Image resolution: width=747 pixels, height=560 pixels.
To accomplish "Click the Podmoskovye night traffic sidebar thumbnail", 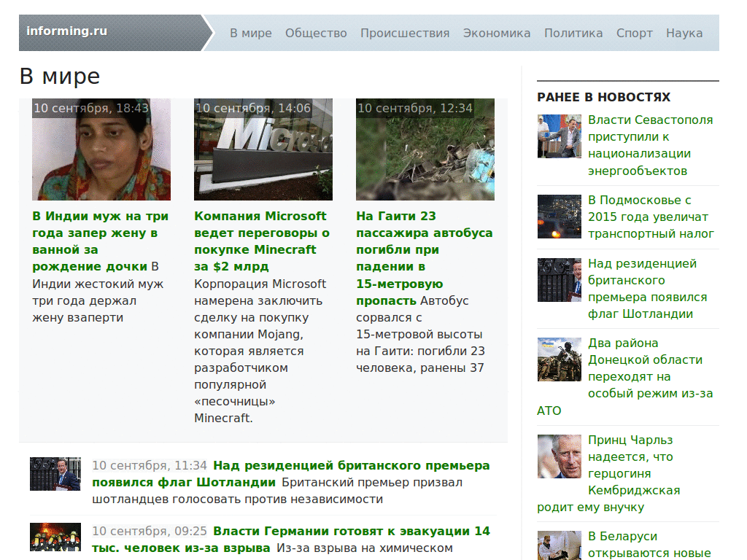I will click(560, 217).
